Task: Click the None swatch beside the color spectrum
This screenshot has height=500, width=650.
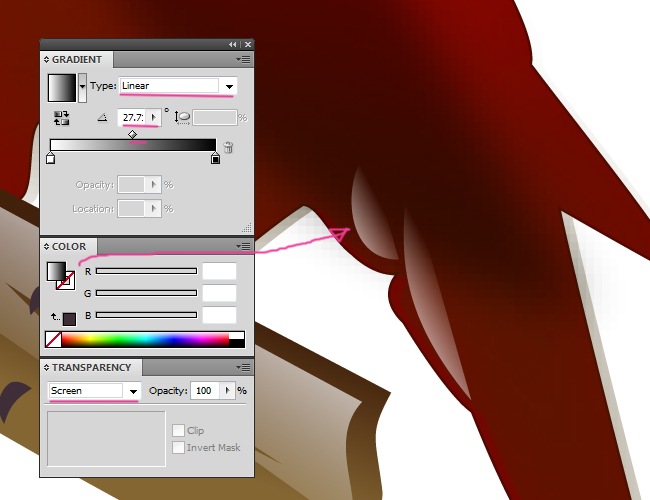Action: 54,340
